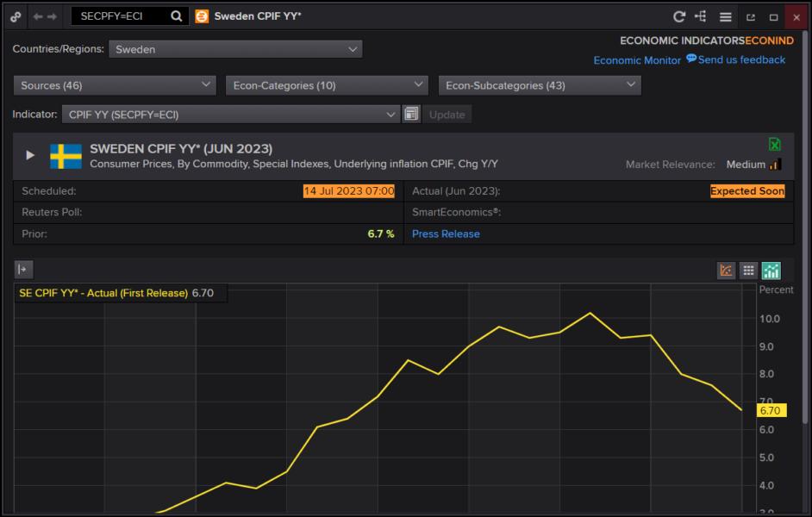Open the Press Release link

pos(446,234)
